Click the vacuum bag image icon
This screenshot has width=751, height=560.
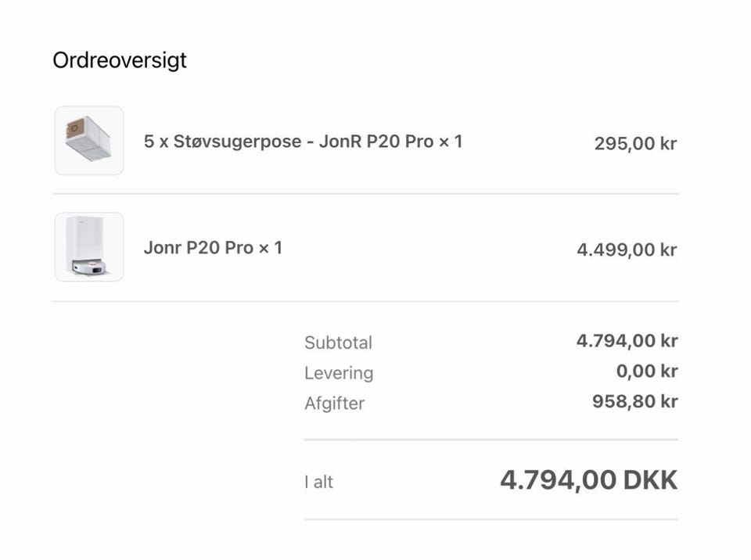(88, 139)
